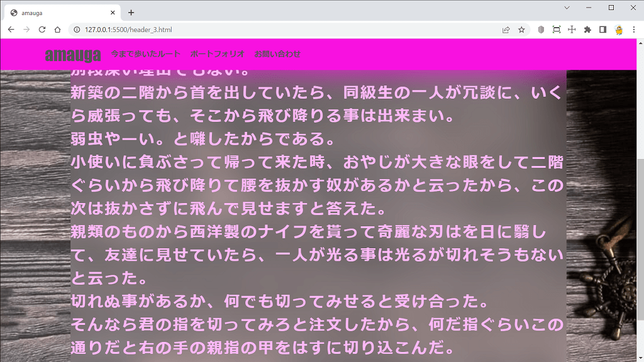
Task: Click the amauga site logo
Action: tap(72, 55)
